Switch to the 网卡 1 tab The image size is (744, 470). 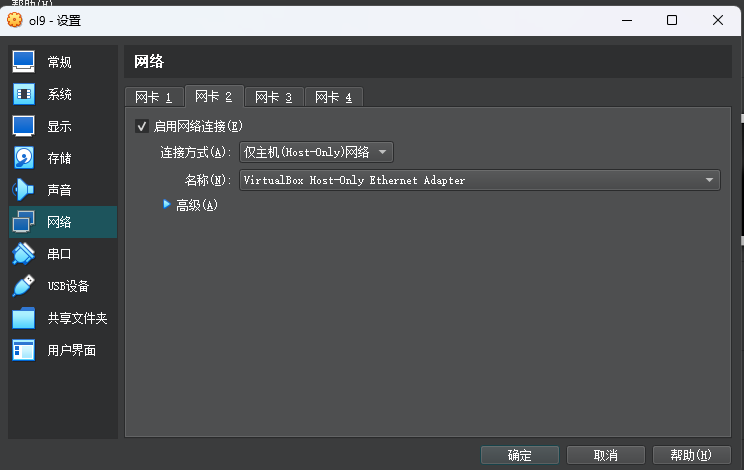[154, 97]
